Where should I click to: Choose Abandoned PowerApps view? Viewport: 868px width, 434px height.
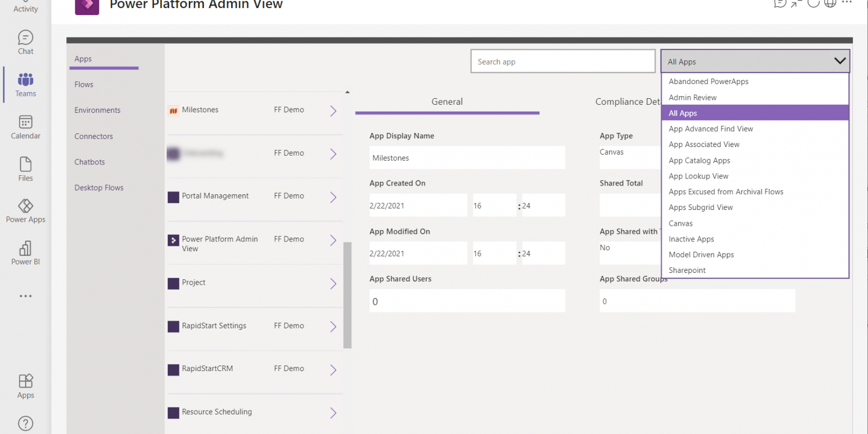coord(755,81)
